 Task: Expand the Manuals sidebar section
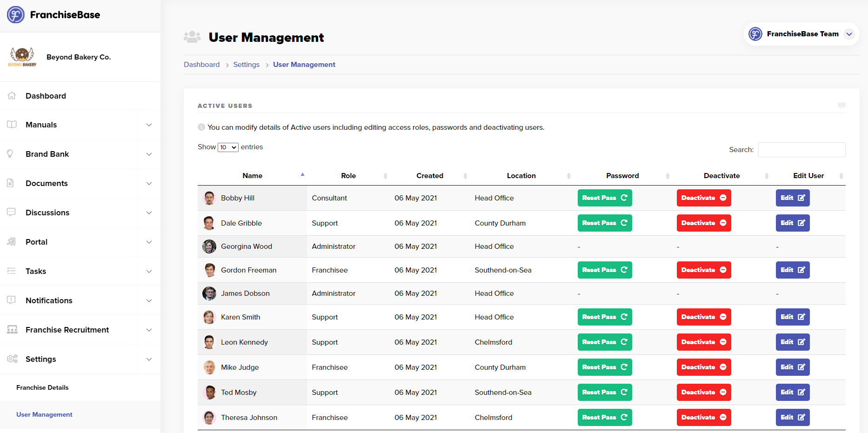click(x=149, y=125)
